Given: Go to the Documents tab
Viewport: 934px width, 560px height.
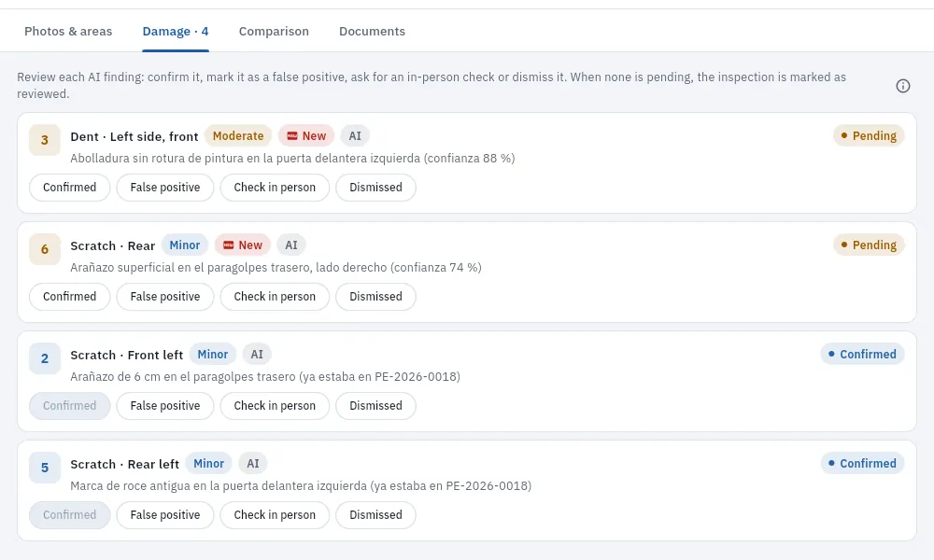Looking at the screenshot, I should click(x=373, y=31).
